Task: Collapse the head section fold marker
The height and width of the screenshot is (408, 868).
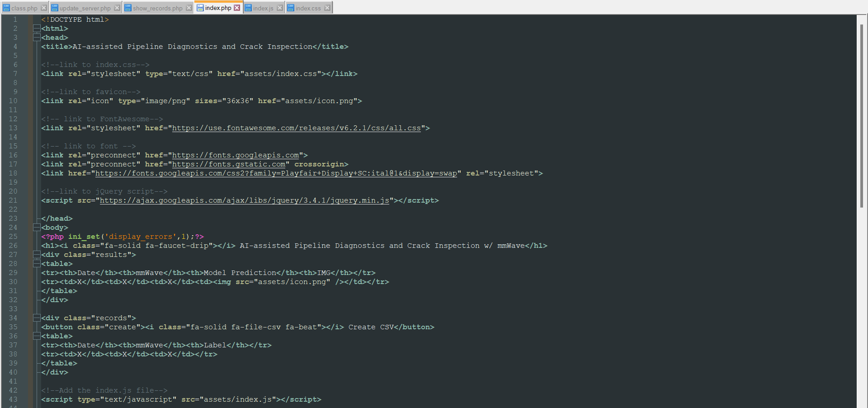Action: (x=37, y=37)
